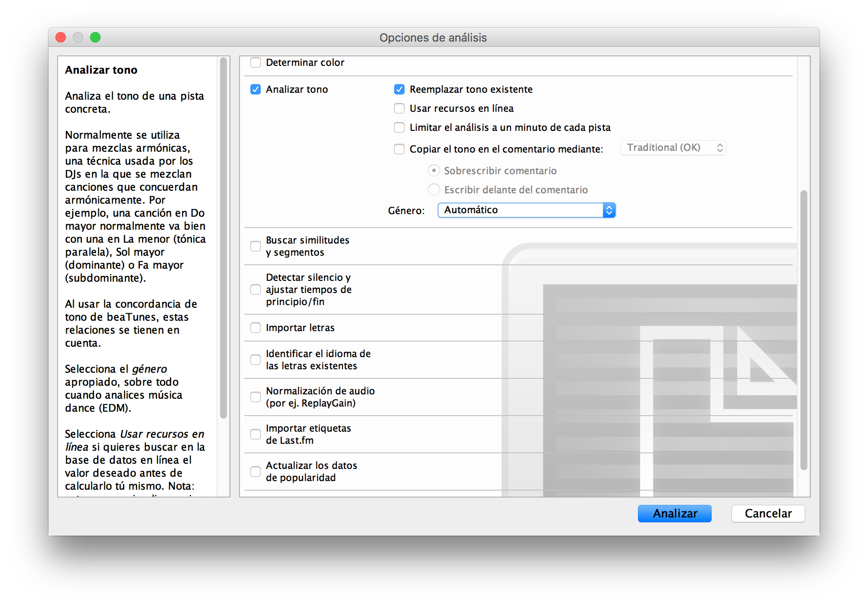Check Limitar el análisis a un minuto

click(399, 127)
